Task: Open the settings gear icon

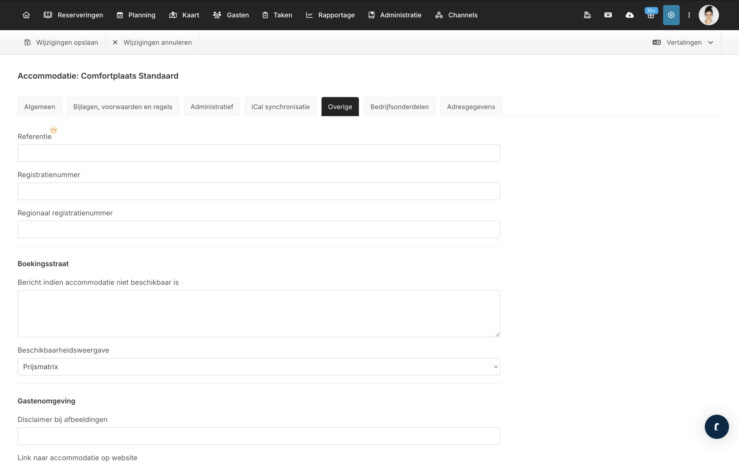Action: point(671,15)
